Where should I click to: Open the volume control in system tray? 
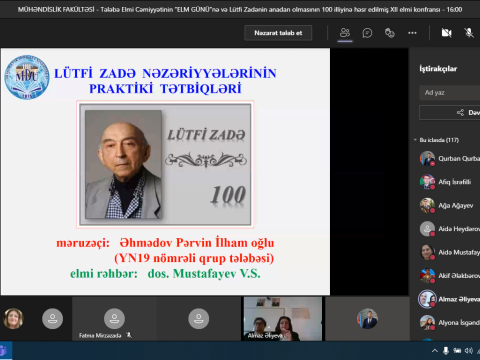(469, 351)
